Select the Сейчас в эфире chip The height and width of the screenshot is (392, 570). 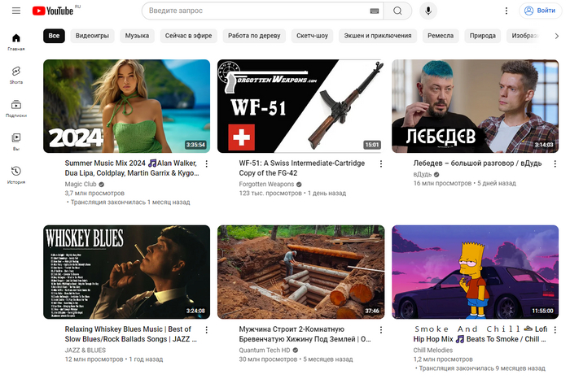(188, 36)
